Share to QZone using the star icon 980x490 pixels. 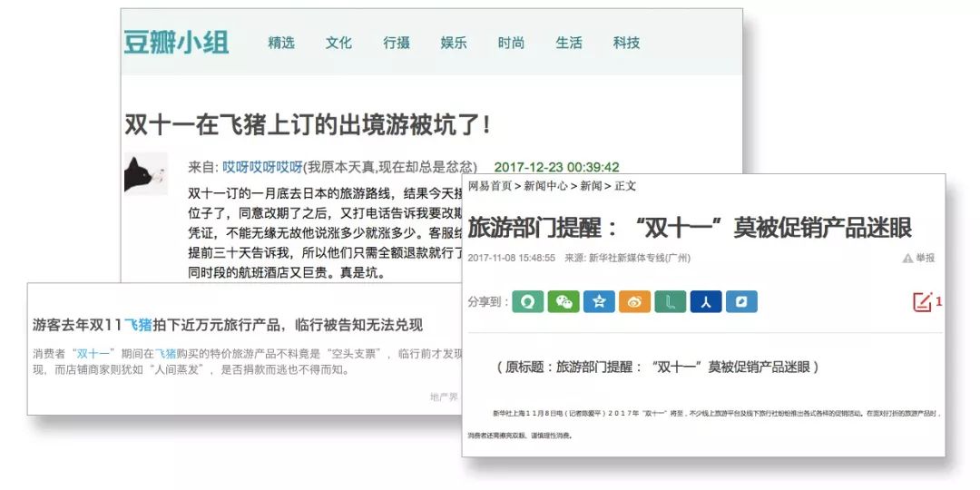(599, 301)
